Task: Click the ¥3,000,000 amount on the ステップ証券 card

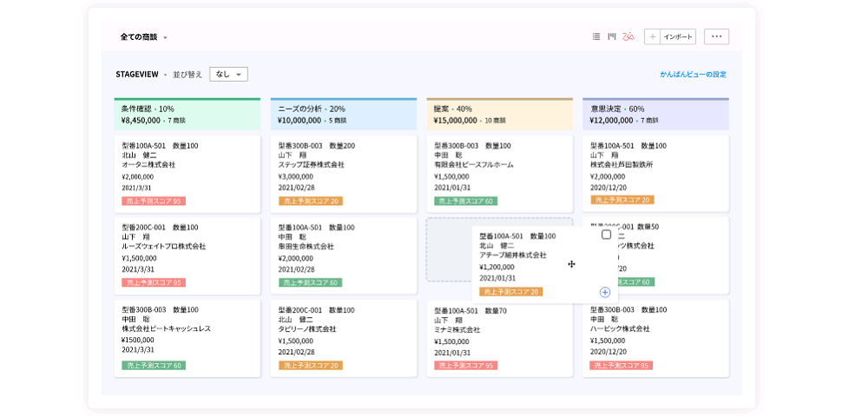Action: pyautogui.click(x=296, y=176)
